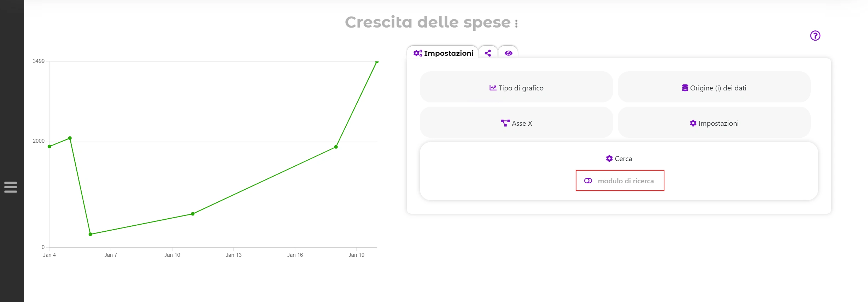Image resolution: width=868 pixels, height=302 pixels.
Task: Select the Impostazioni tab
Action: (443, 53)
